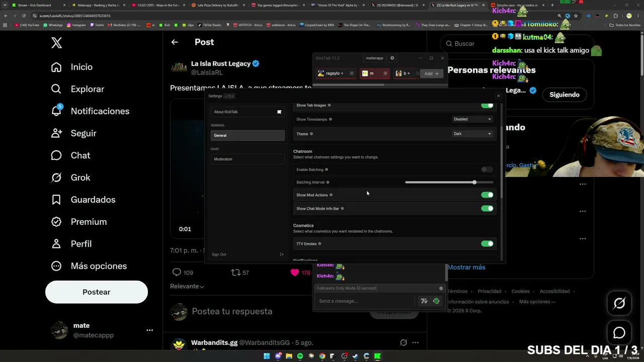The image size is (644, 362).
Task: Open floating chat bubble button on X
Action: (x=619, y=333)
